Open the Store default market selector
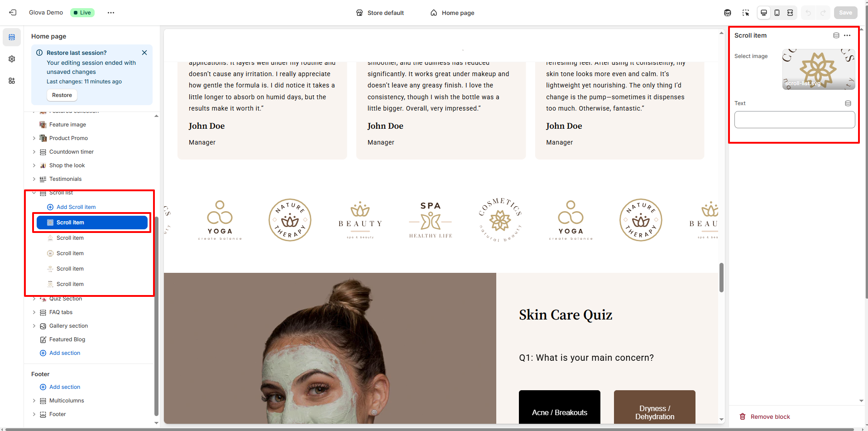This screenshot has width=868, height=431. coord(380,13)
